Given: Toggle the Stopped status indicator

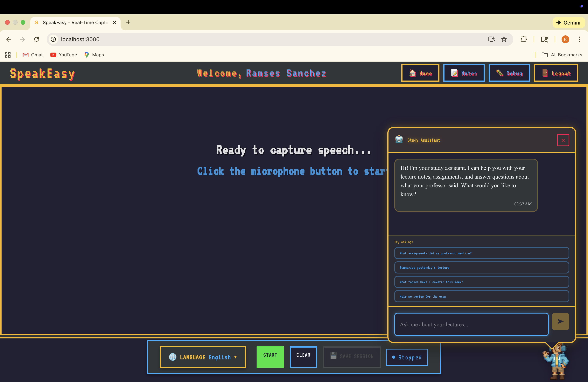Looking at the screenshot, I should point(407,357).
